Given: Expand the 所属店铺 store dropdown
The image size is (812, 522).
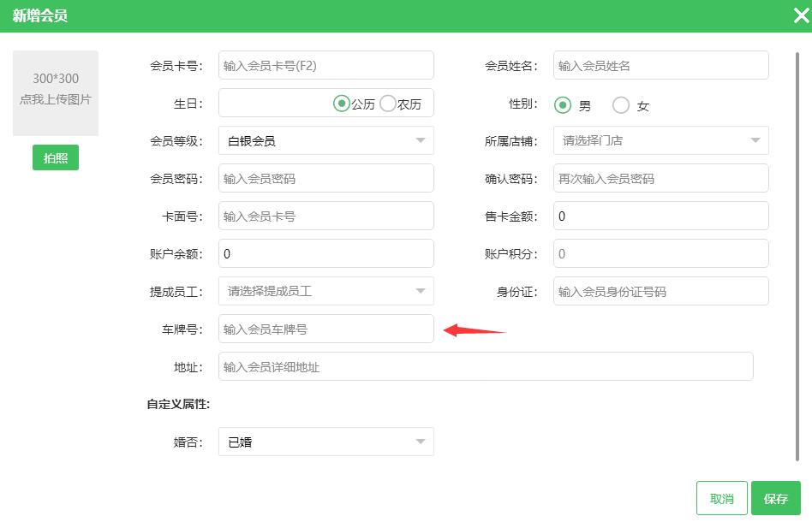Looking at the screenshot, I should tap(660, 140).
